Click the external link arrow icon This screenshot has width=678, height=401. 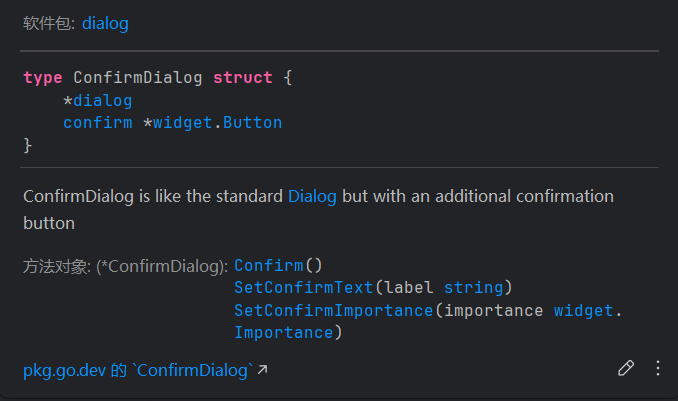263,371
